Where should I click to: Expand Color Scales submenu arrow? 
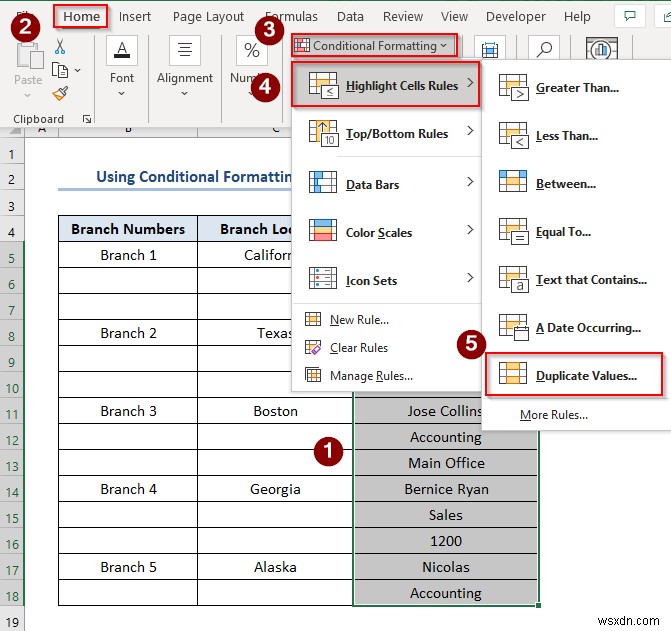pyautogui.click(x=470, y=230)
